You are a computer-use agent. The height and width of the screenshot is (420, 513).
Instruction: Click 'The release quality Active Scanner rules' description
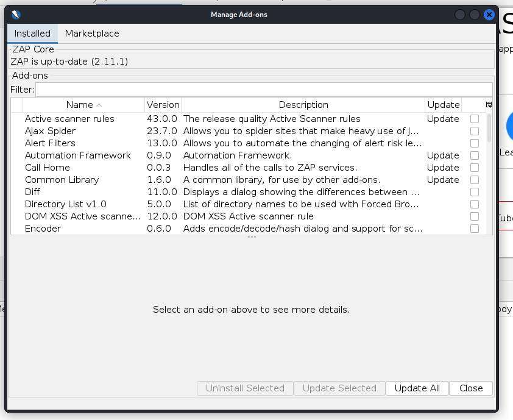(272, 119)
